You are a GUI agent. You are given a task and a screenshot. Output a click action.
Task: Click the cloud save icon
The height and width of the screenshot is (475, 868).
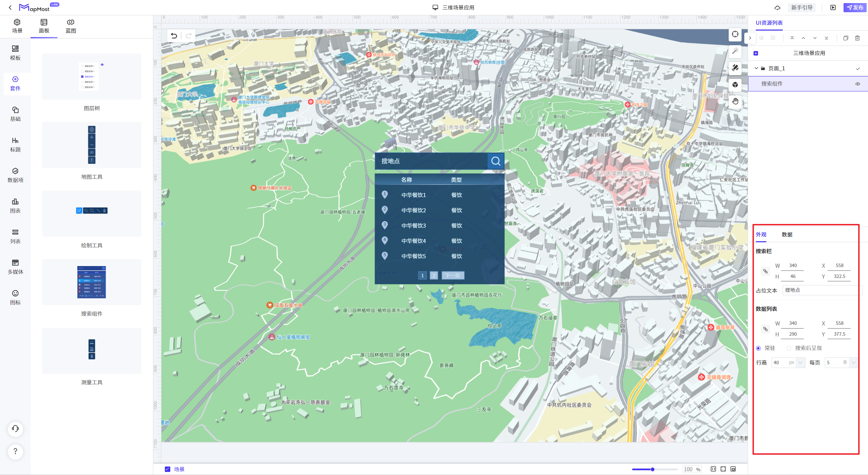(x=777, y=7)
